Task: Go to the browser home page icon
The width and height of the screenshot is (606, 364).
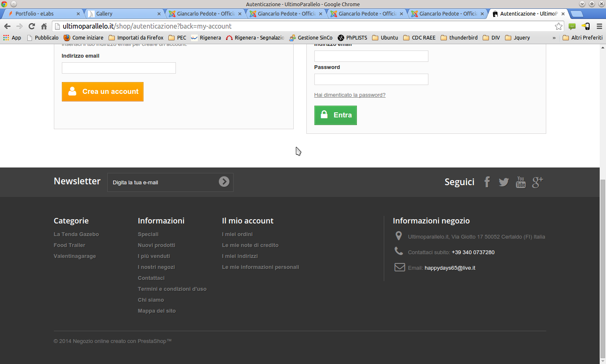Action: 44,26
